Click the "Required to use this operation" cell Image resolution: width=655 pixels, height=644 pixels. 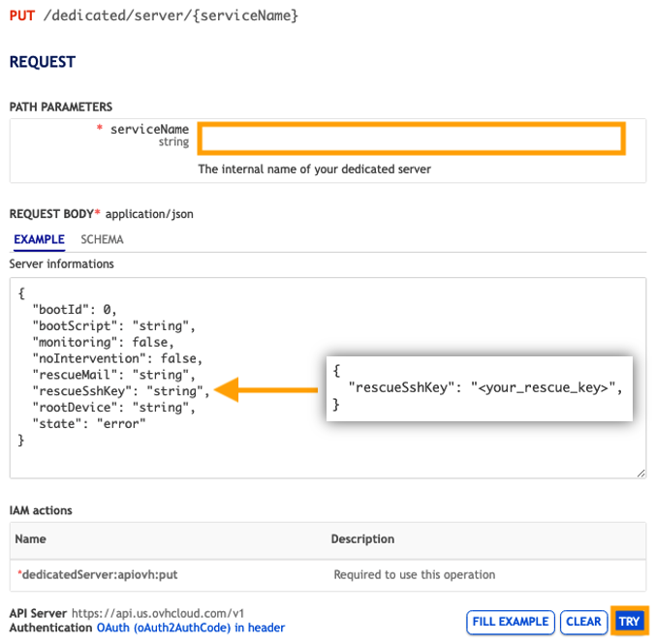click(x=415, y=574)
